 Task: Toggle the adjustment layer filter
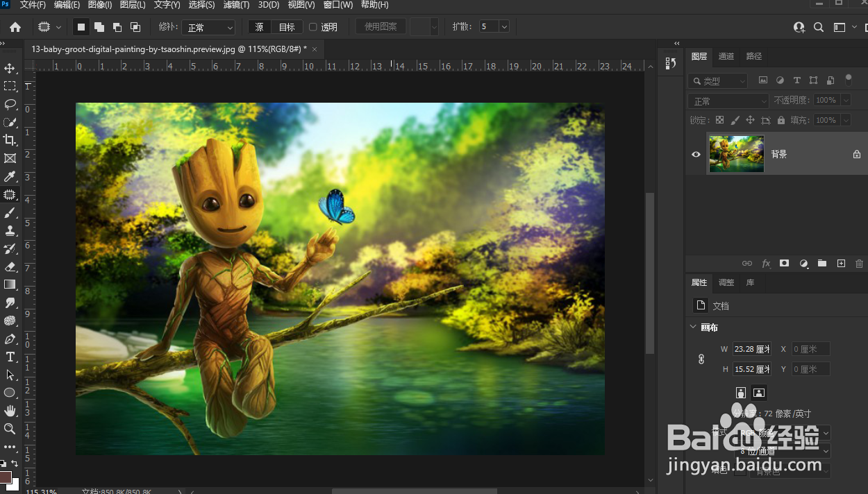tap(780, 80)
